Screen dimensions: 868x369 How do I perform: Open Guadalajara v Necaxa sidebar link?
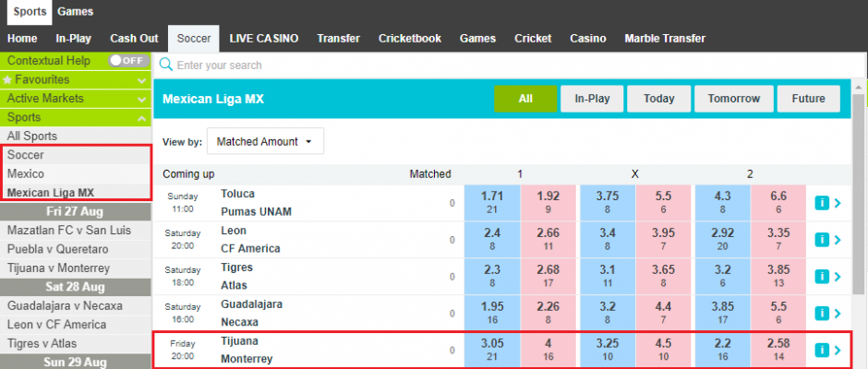[x=76, y=305]
